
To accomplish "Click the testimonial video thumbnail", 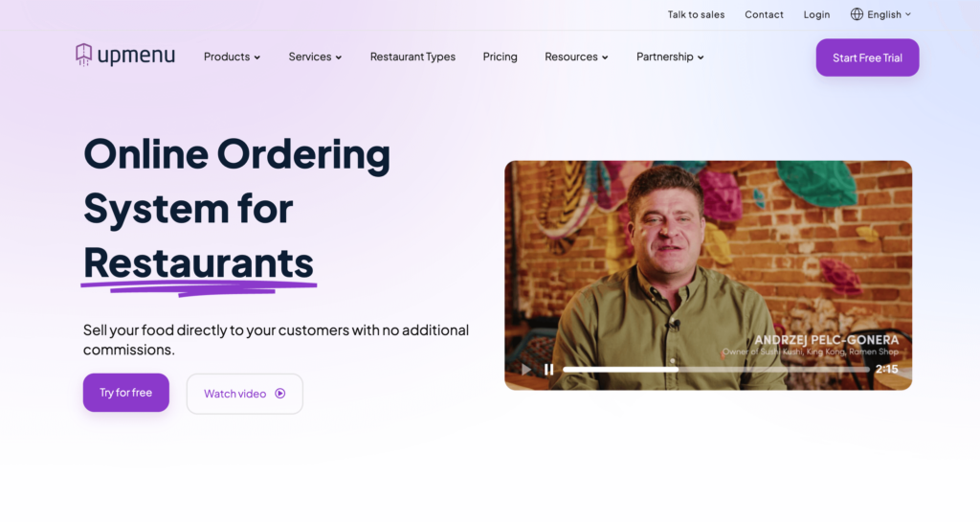I will [x=708, y=275].
